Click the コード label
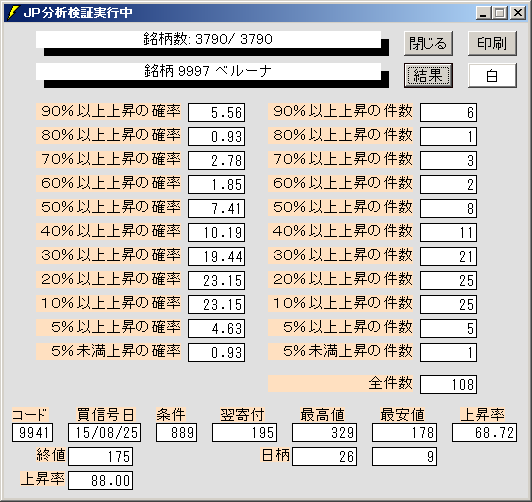 point(30,415)
